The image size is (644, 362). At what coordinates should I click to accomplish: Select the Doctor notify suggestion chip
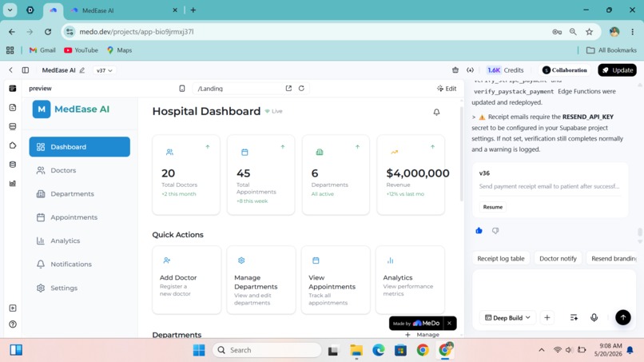(x=558, y=258)
